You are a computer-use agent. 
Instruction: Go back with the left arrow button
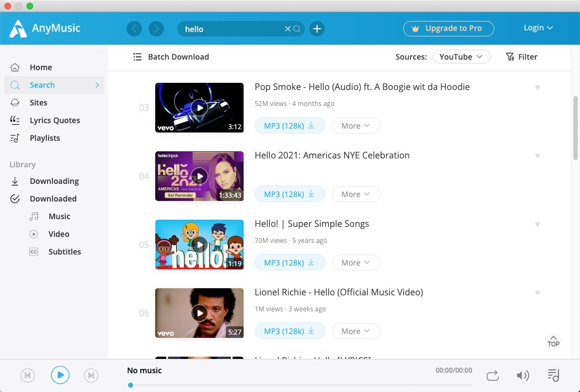[134, 29]
